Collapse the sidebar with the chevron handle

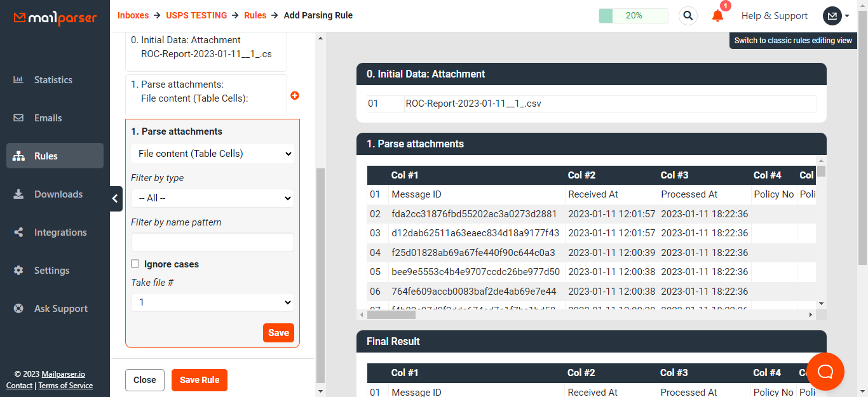pos(115,199)
